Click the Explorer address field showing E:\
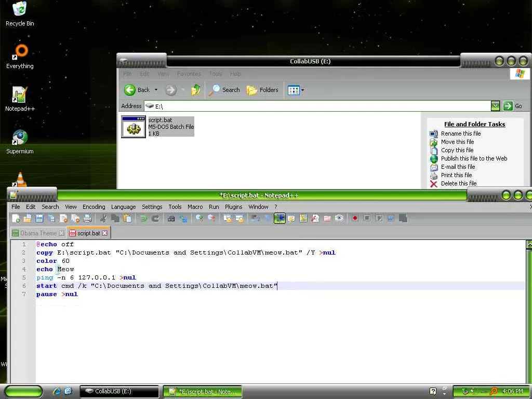532x399 pixels. click(x=317, y=106)
